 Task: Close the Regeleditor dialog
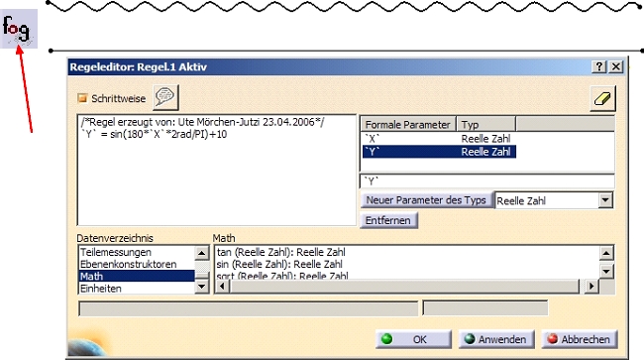pos(616,66)
